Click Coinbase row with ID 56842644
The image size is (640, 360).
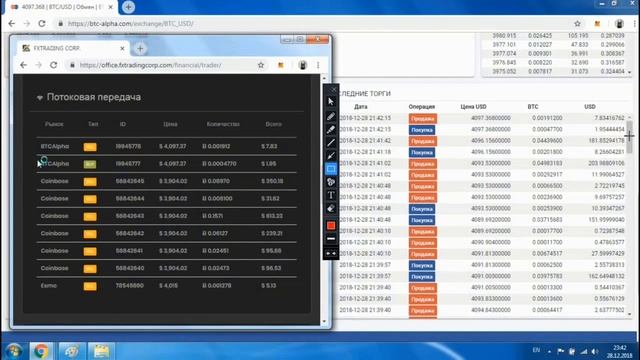coord(167,199)
